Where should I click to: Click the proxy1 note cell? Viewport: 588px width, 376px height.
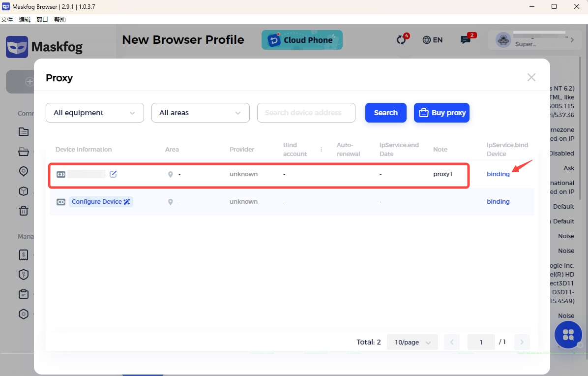click(x=443, y=174)
